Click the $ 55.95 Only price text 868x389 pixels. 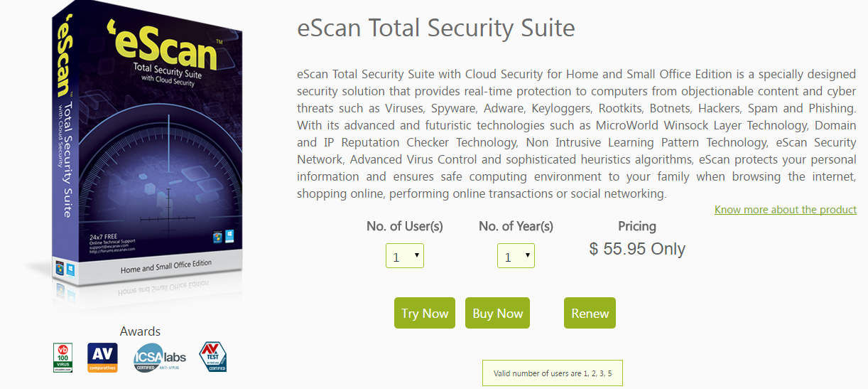pos(637,249)
